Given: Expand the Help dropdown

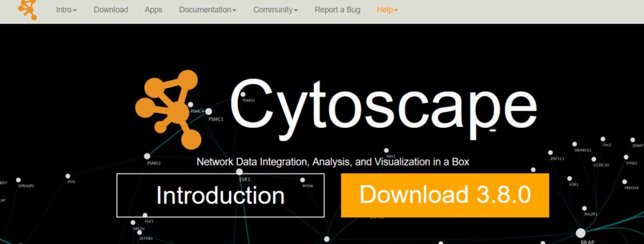Looking at the screenshot, I should [x=388, y=10].
